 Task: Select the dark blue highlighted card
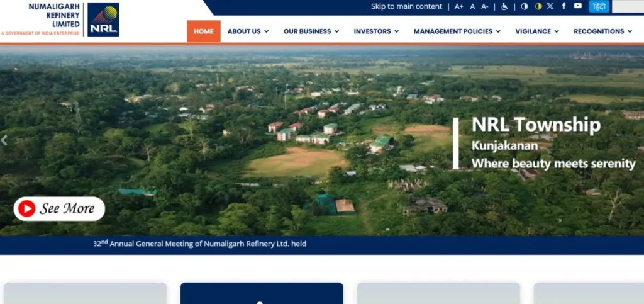click(262, 293)
